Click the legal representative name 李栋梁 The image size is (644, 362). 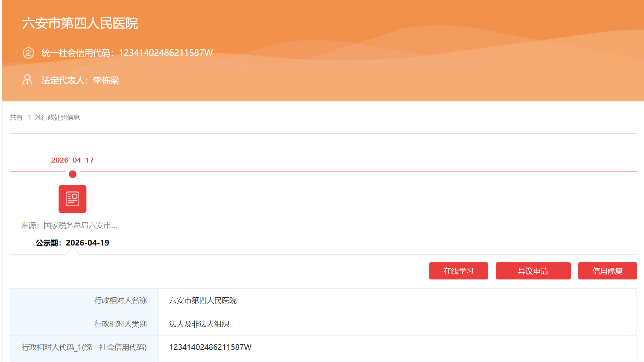pyautogui.click(x=106, y=80)
